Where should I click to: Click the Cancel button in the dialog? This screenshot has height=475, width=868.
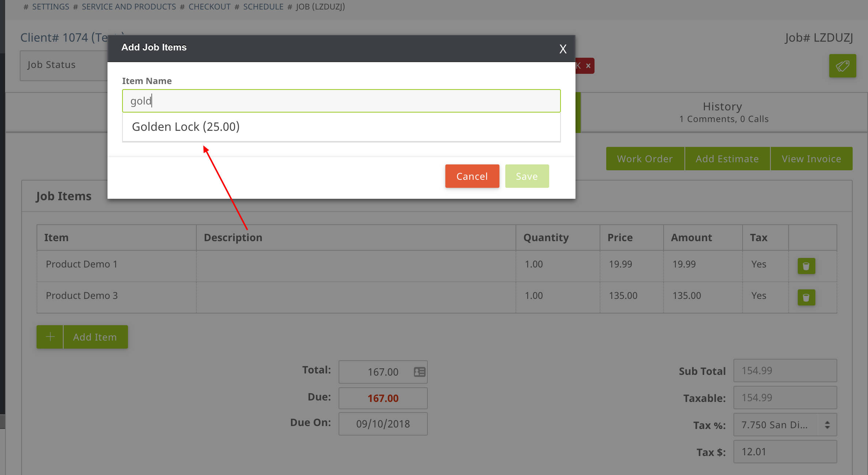[x=472, y=176]
